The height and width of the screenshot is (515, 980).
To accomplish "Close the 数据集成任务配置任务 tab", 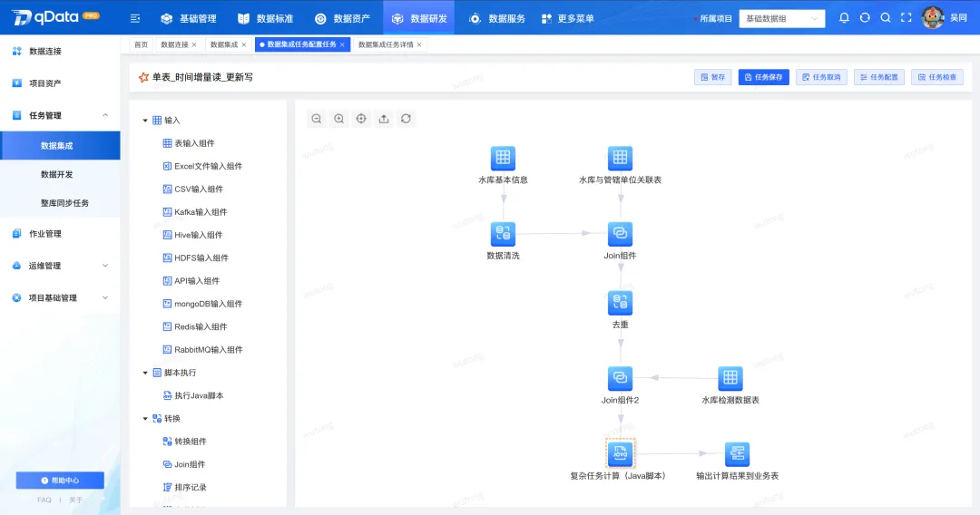I will (x=342, y=45).
